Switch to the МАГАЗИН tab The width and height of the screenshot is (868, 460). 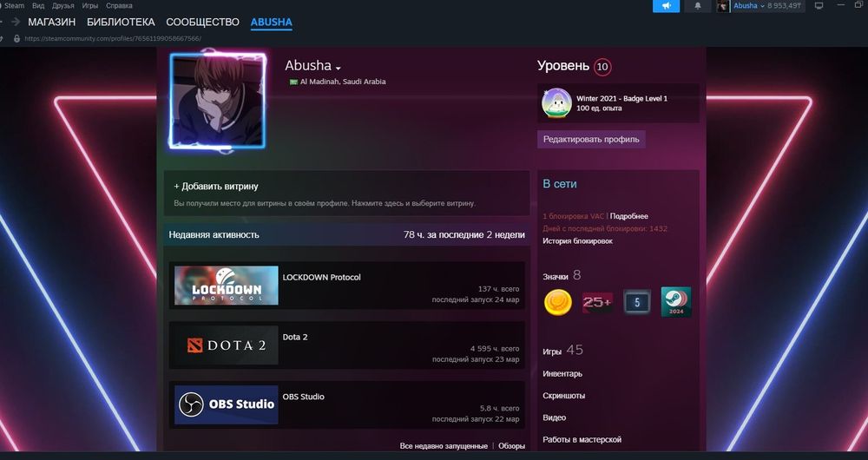coord(51,23)
